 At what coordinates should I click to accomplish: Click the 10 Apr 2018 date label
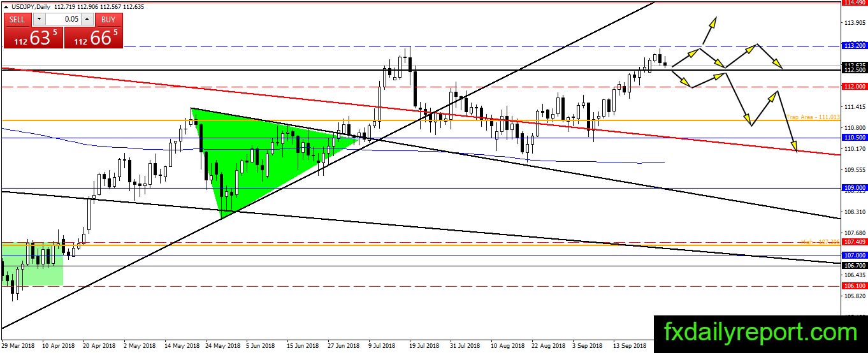point(59,346)
